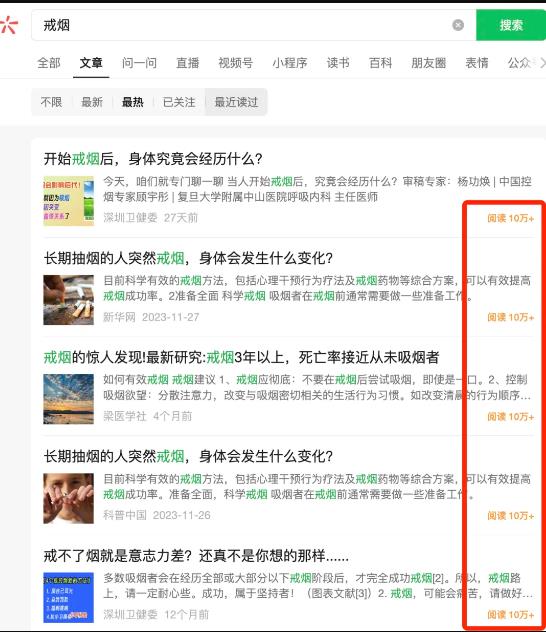The width and height of the screenshot is (546, 632).
Task: Open 新华网 article thumbnail with cigarettes
Action: point(69,300)
